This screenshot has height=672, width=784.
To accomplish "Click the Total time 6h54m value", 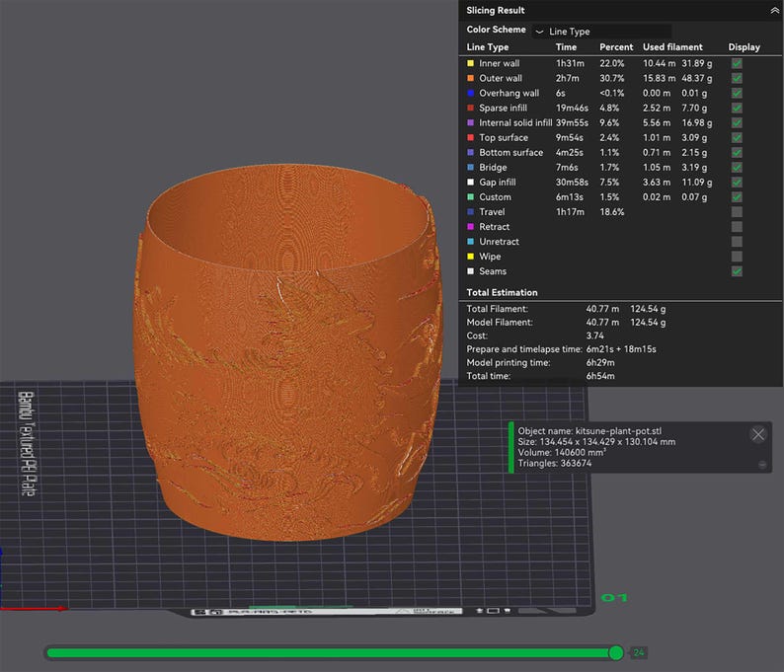I will pos(600,376).
